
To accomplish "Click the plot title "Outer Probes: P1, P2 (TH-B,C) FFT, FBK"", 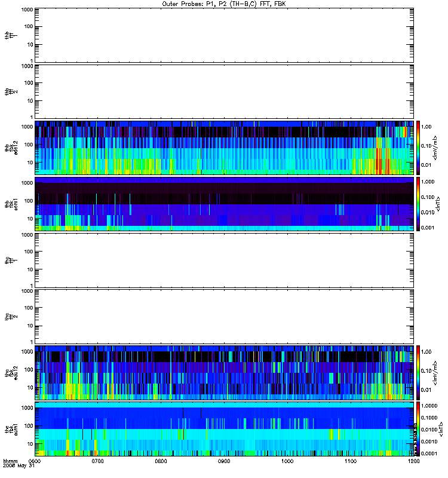I will (223, 4).
